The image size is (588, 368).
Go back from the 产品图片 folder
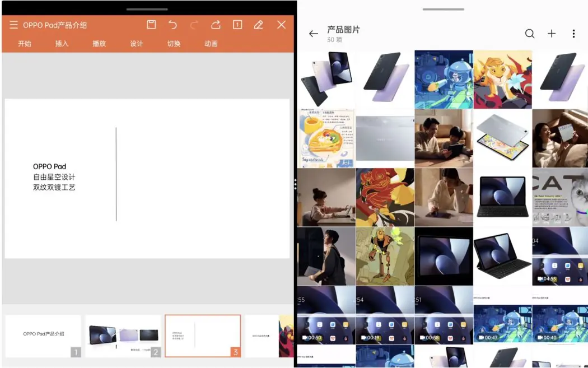pyautogui.click(x=314, y=34)
